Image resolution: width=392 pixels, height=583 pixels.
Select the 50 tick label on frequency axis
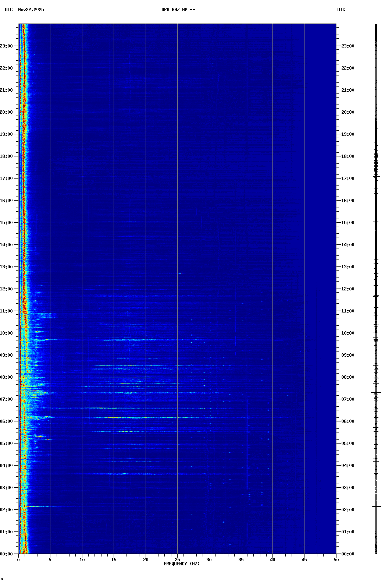tap(336, 560)
